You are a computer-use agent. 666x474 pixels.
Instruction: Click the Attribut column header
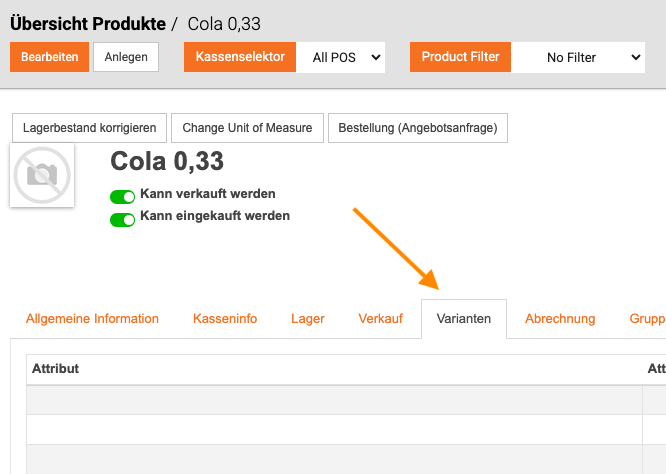pos(56,369)
